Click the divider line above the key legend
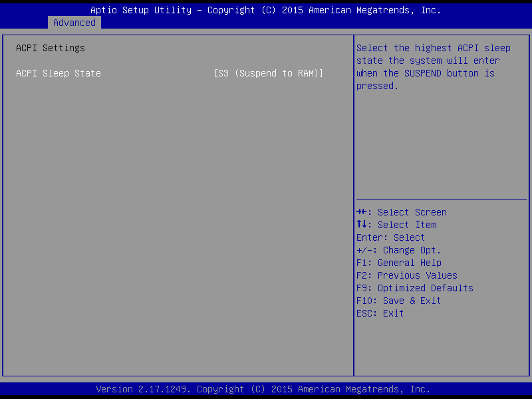Image resolution: width=532 pixels, height=399 pixels. 442,199
